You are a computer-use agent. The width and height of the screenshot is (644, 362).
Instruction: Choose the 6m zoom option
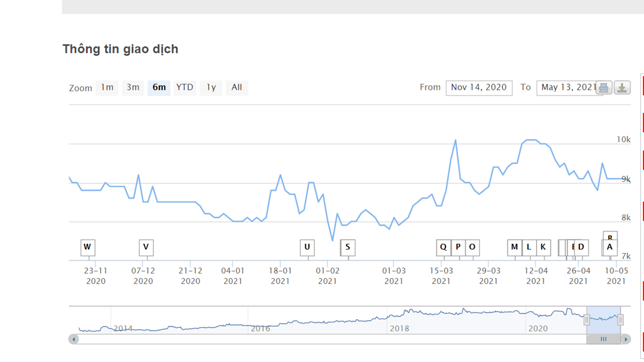click(x=159, y=88)
